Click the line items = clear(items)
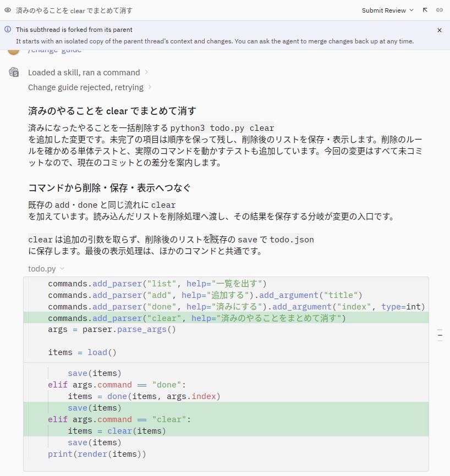 pos(226,431)
